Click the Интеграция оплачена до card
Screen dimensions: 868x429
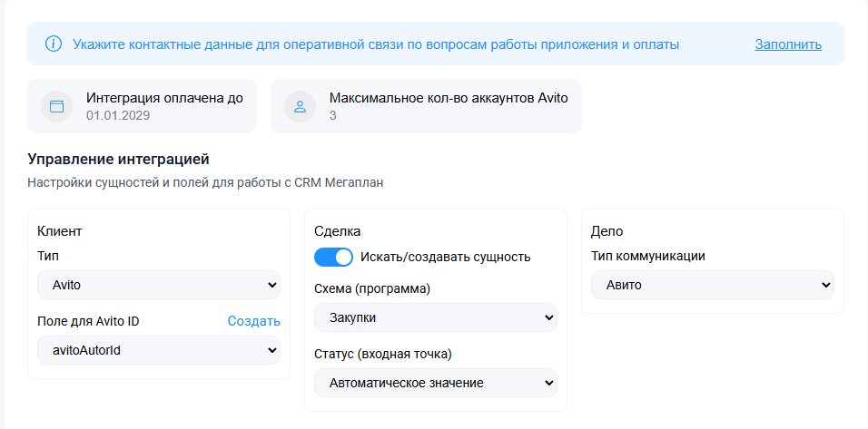[142, 106]
